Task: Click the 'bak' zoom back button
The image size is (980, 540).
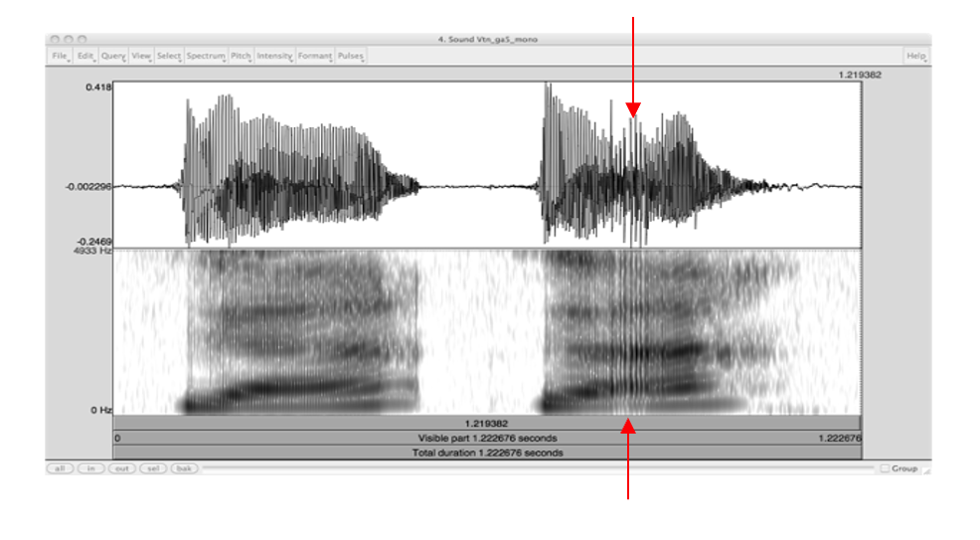Action: pyautogui.click(x=184, y=467)
